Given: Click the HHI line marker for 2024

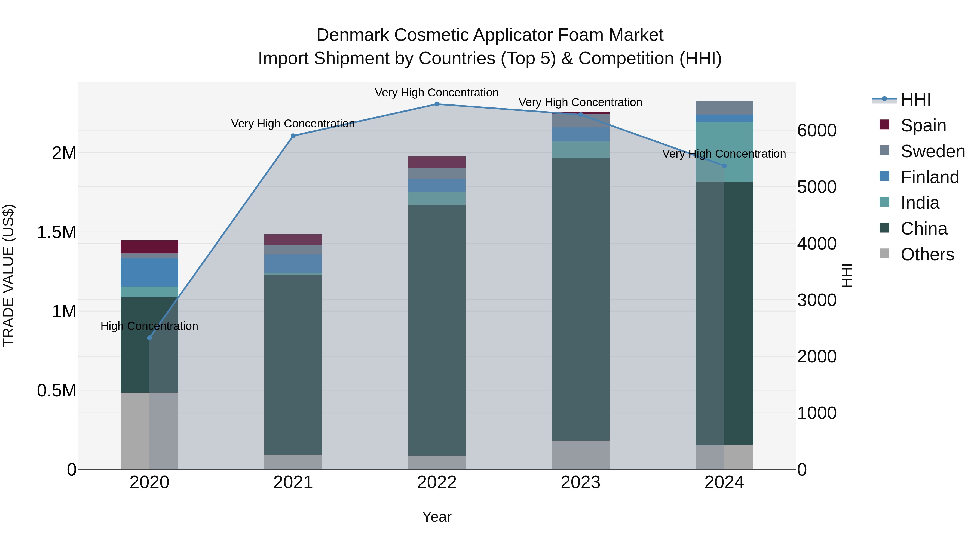Looking at the screenshot, I should click(x=724, y=166).
